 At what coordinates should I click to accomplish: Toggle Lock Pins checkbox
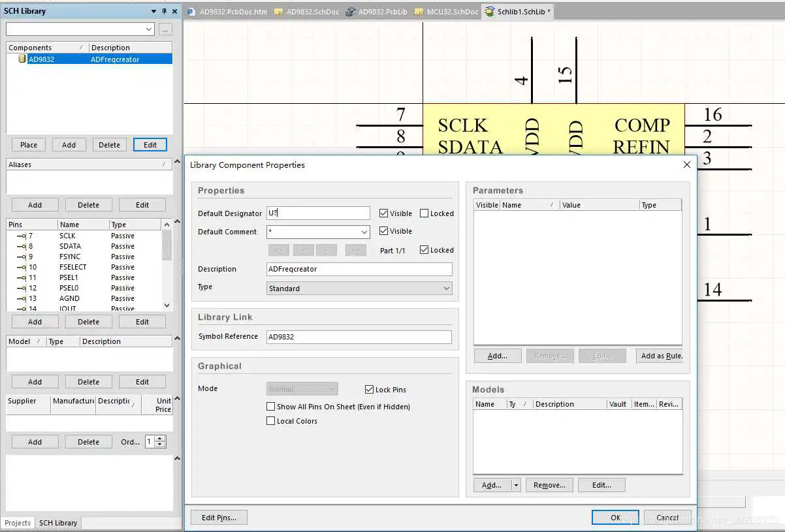370,390
